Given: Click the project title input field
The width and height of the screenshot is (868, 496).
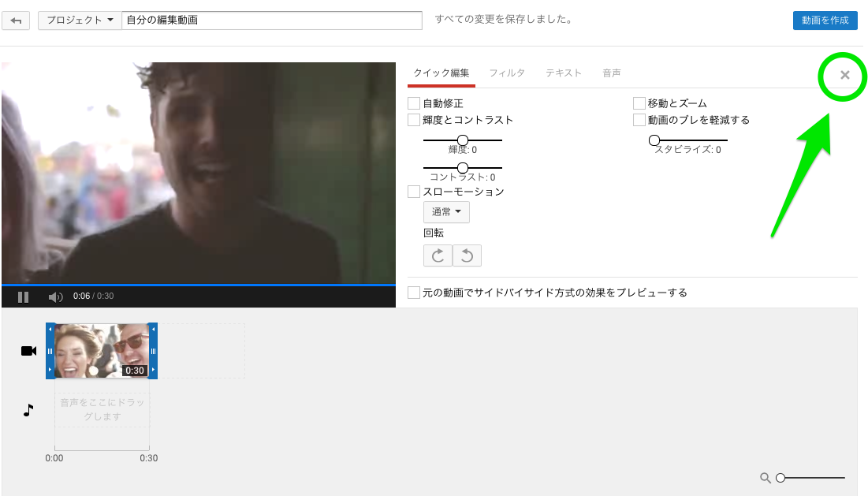Looking at the screenshot, I should click(272, 21).
